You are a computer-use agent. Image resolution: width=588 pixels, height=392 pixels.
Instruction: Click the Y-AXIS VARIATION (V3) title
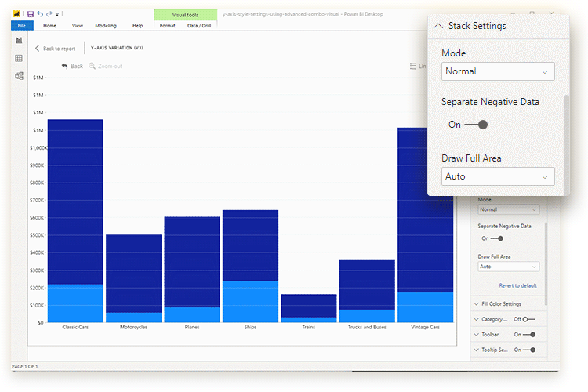[x=117, y=48]
